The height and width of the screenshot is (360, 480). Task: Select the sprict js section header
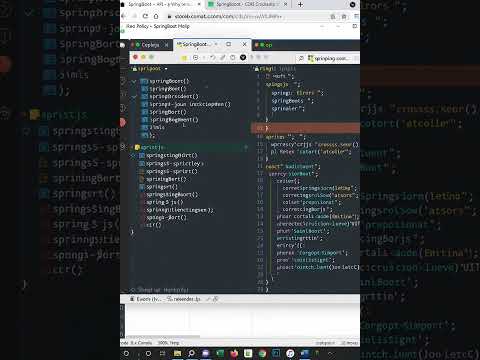pyautogui.click(x=189, y=147)
